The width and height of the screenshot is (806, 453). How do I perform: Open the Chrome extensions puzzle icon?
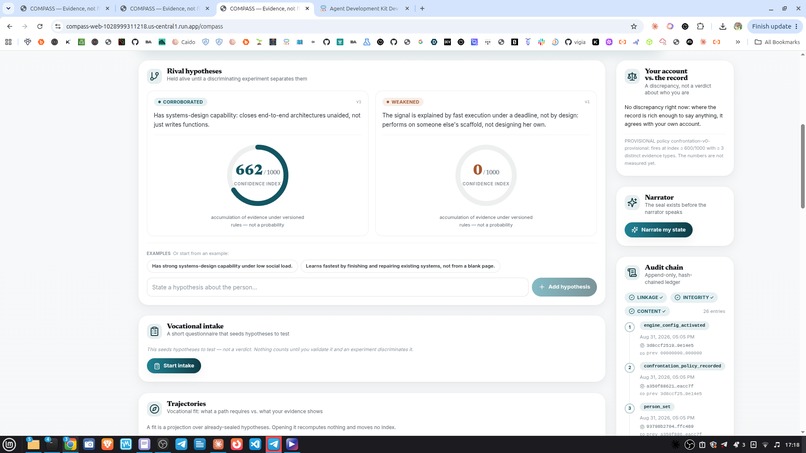click(700, 26)
